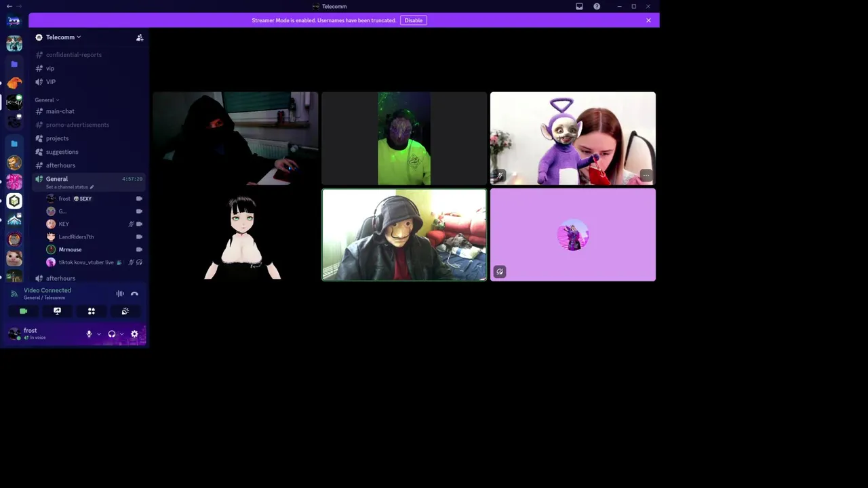This screenshot has height=488, width=868.
Task: Expand the upper purple server folder
Action: tap(14, 64)
